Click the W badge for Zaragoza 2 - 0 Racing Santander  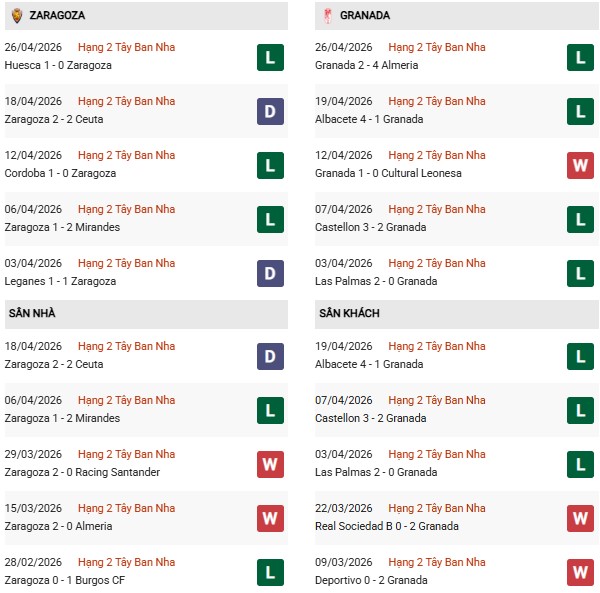(x=269, y=464)
